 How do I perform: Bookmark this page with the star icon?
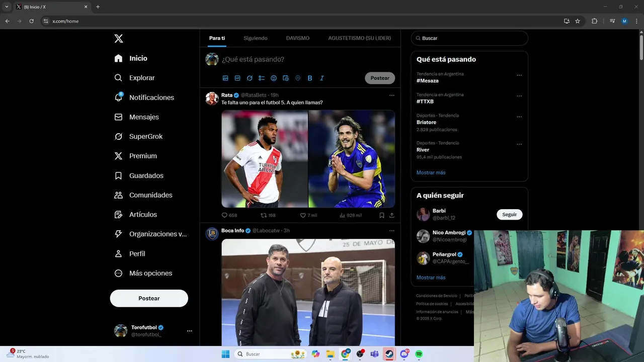578,21
